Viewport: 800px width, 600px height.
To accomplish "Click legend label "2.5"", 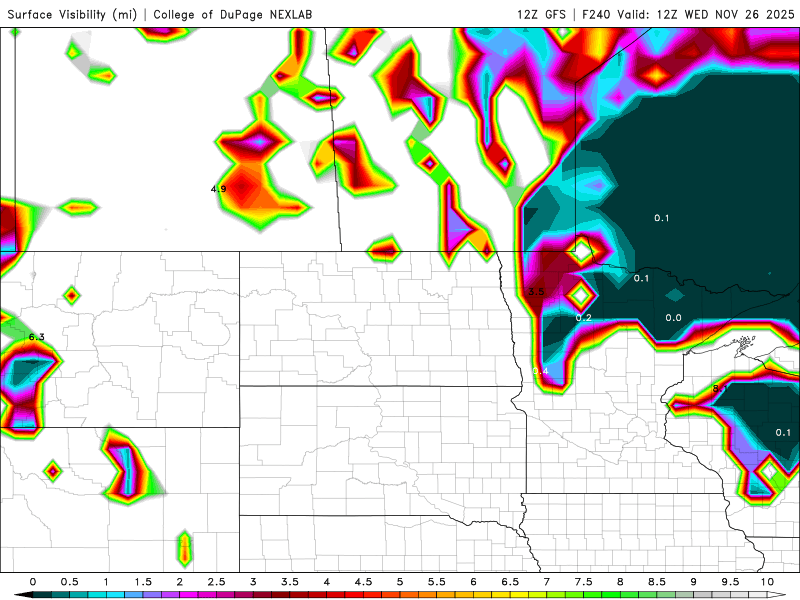I will (x=216, y=582).
